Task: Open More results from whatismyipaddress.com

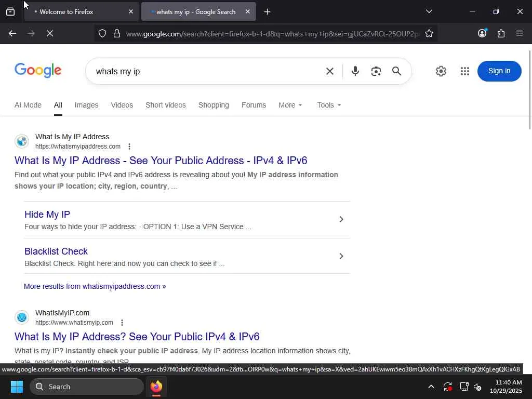Action: click(95, 286)
